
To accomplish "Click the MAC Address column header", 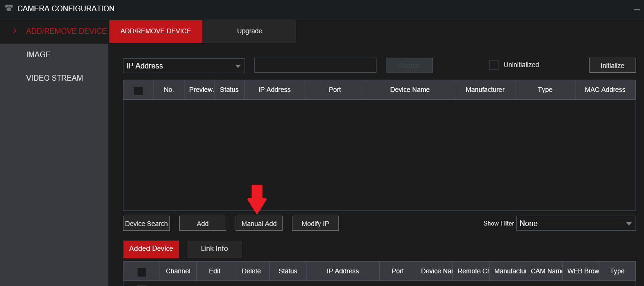I will pyautogui.click(x=605, y=90).
